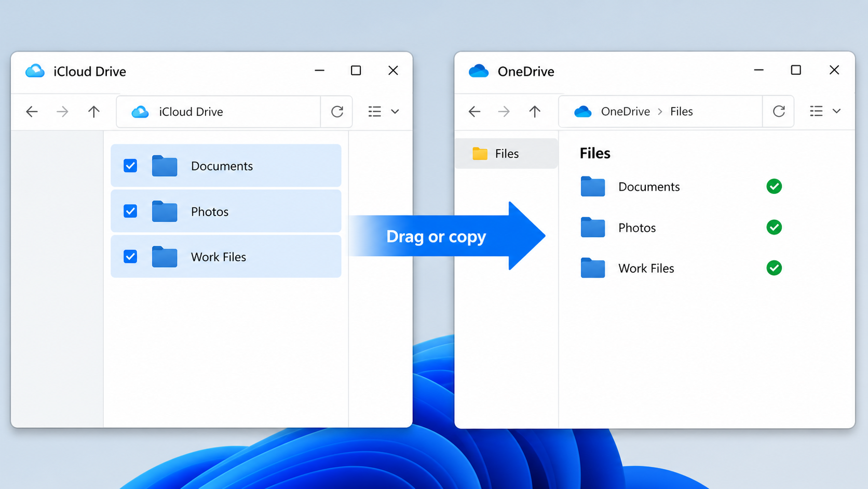Click OneDrive logo in OneDrive title bar

478,71
